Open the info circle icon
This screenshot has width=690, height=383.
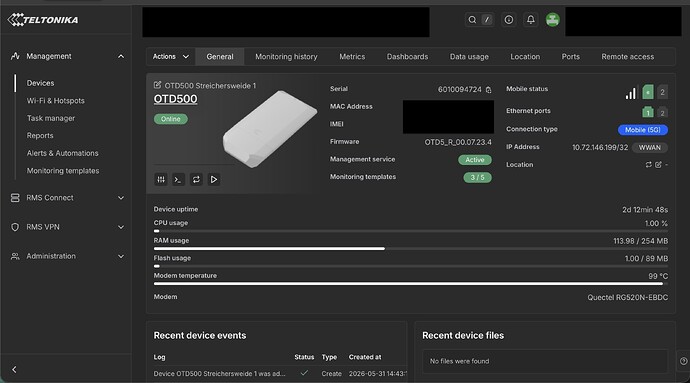click(509, 20)
